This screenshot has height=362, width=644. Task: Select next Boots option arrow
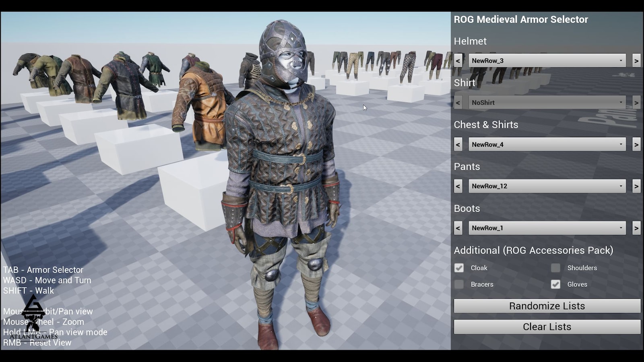click(x=636, y=228)
